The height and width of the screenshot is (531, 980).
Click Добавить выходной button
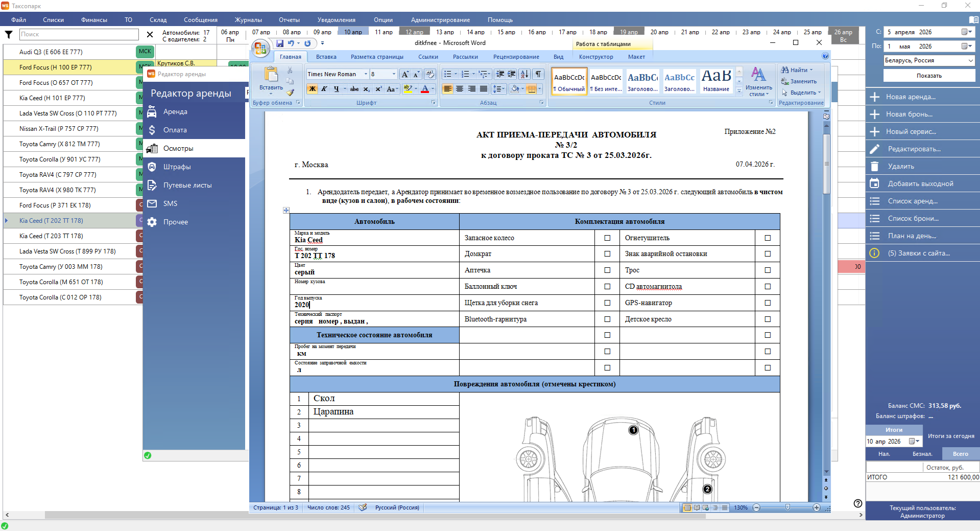click(x=922, y=183)
